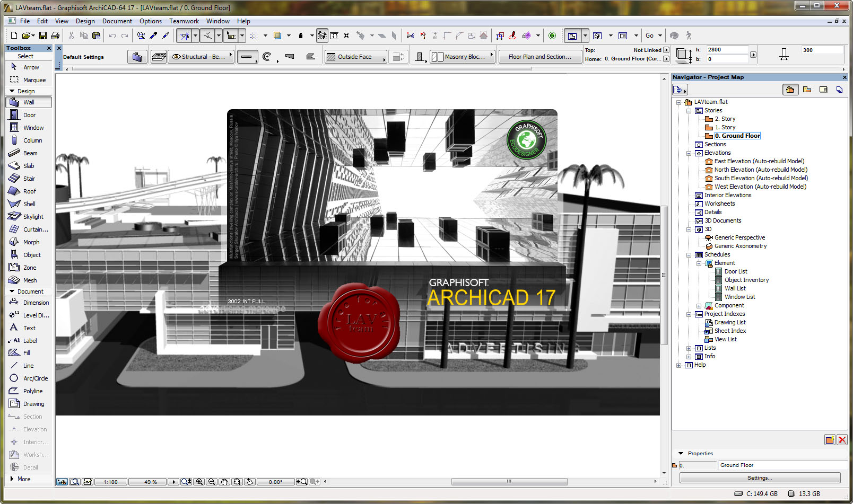This screenshot has width=853, height=504.
Task: Select the Dimension tool
Action: (x=29, y=303)
